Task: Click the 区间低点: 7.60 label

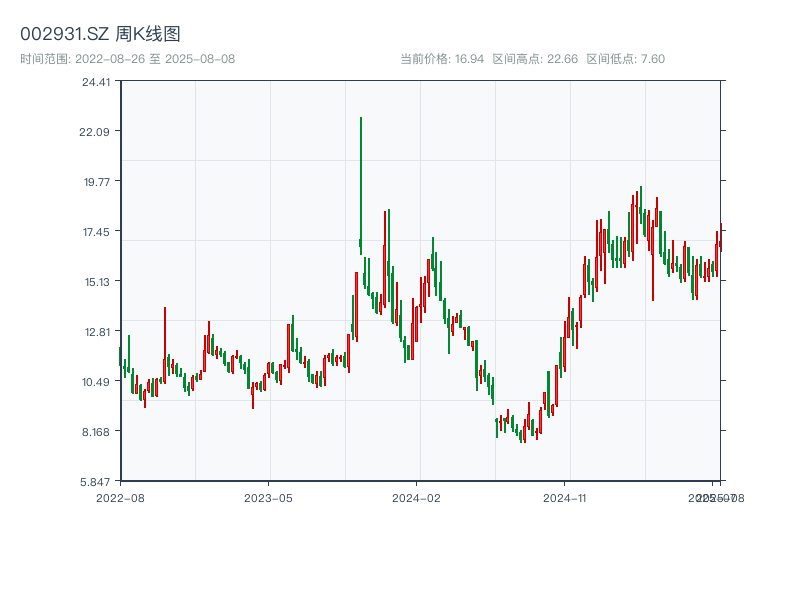Action: 626,59
